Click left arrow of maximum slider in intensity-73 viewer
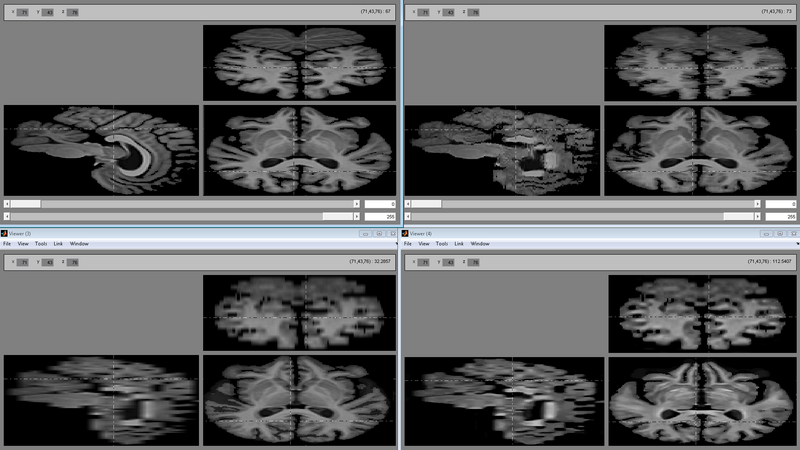Screen dimensions: 800x450 [x=408, y=216]
